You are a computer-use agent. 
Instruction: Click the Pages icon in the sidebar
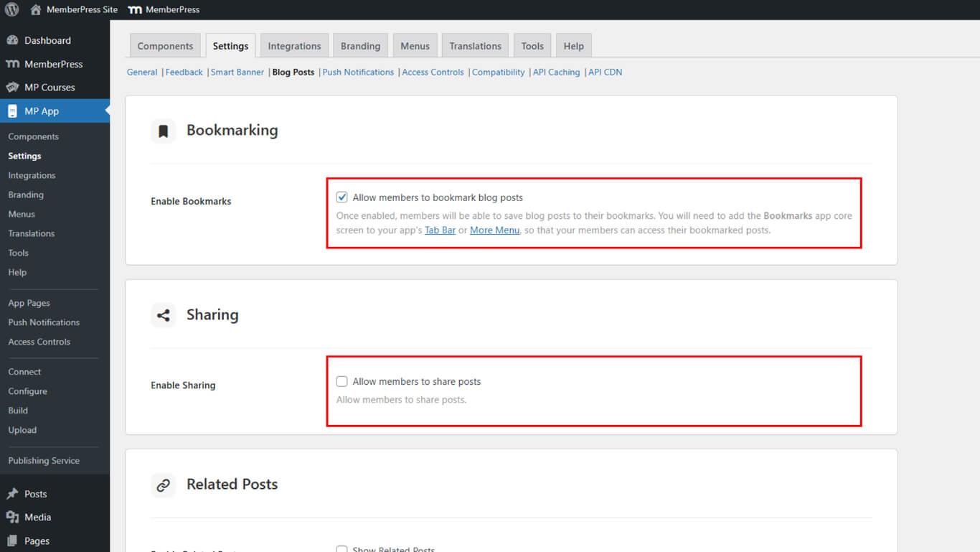14,541
